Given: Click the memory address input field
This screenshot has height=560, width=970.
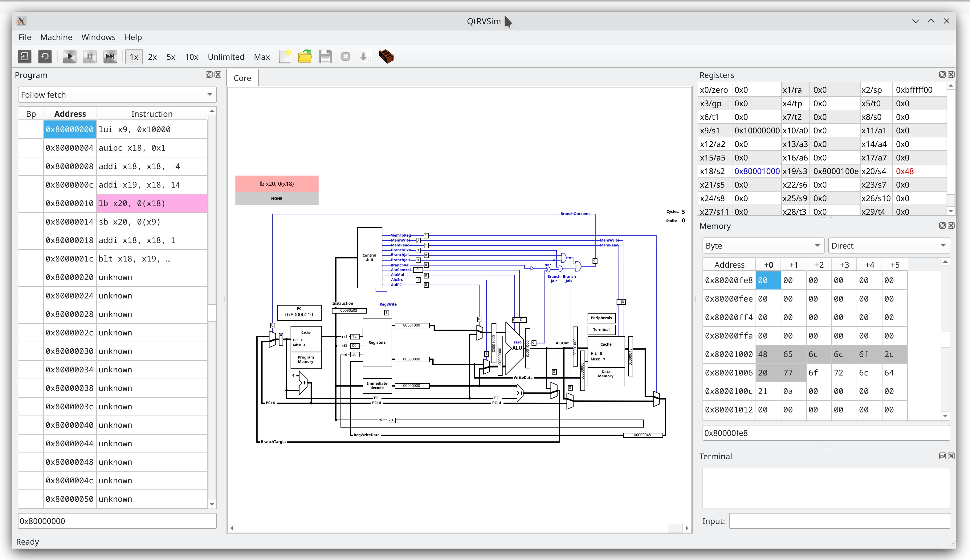Looking at the screenshot, I should 826,432.
